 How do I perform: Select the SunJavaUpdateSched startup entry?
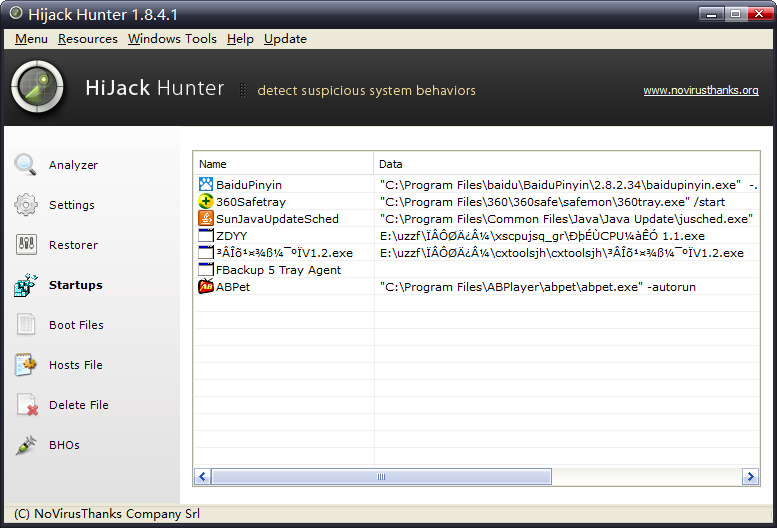(276, 219)
